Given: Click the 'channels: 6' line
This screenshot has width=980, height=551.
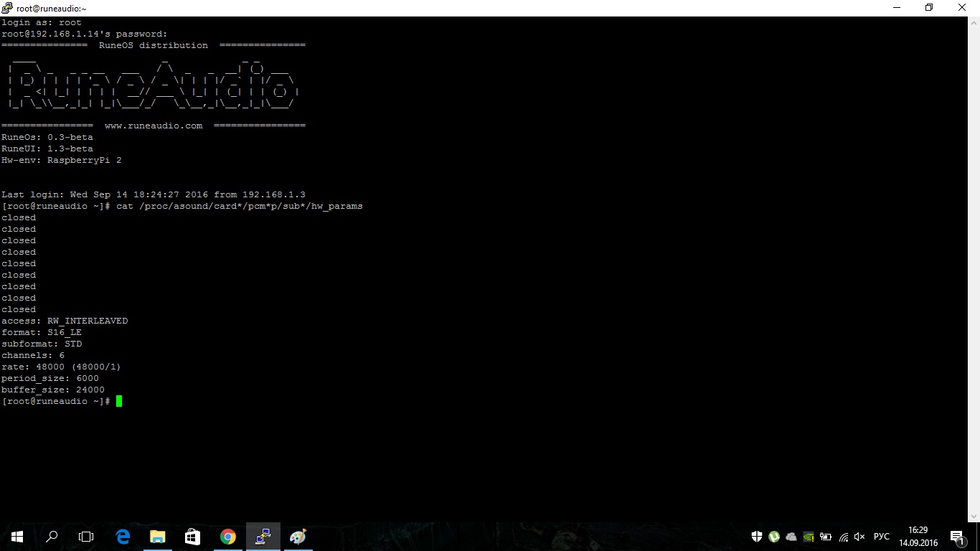Looking at the screenshot, I should point(33,355).
